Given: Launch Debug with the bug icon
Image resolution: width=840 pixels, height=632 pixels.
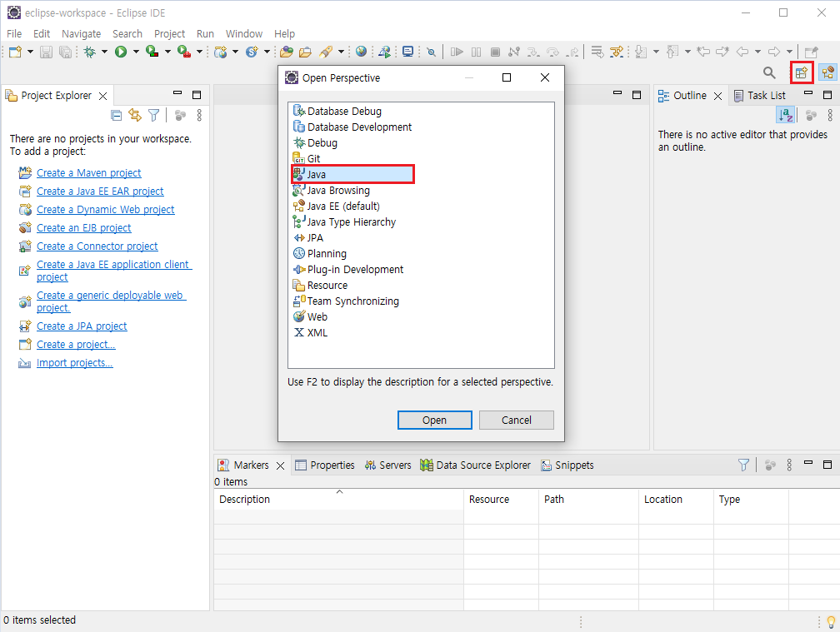Looking at the screenshot, I should pyautogui.click(x=89, y=52).
